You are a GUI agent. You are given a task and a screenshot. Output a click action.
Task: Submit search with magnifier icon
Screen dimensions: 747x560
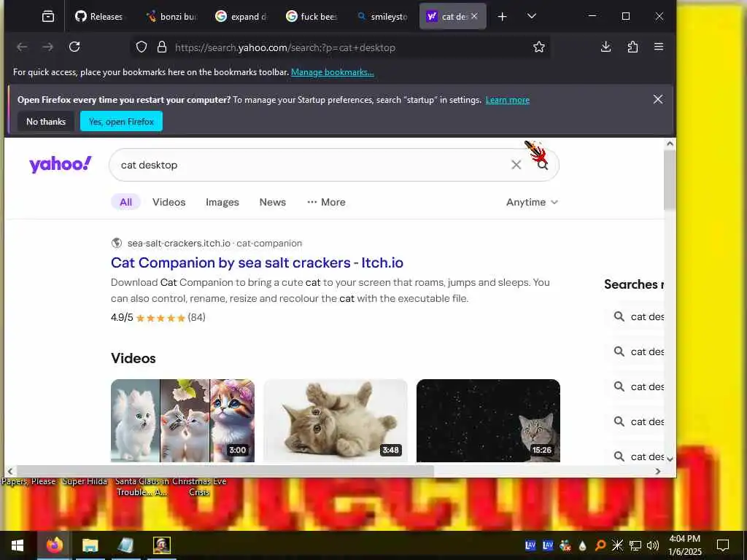543,165
